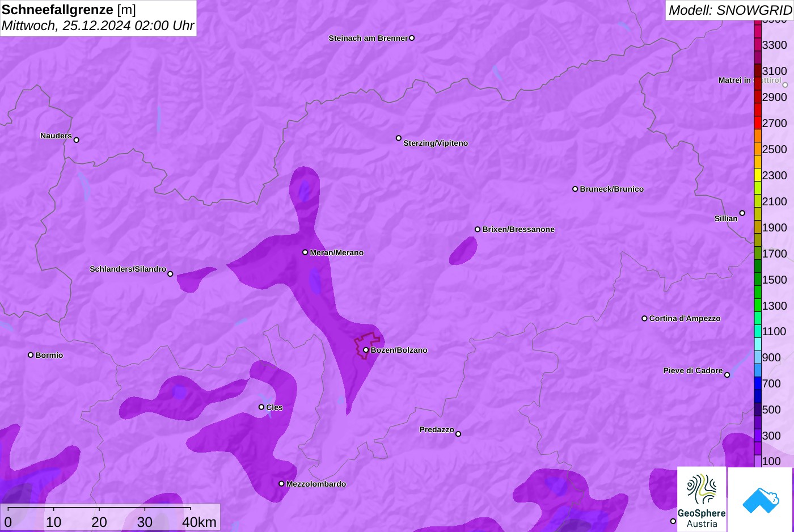Click the 100 legend value

(x=771, y=461)
